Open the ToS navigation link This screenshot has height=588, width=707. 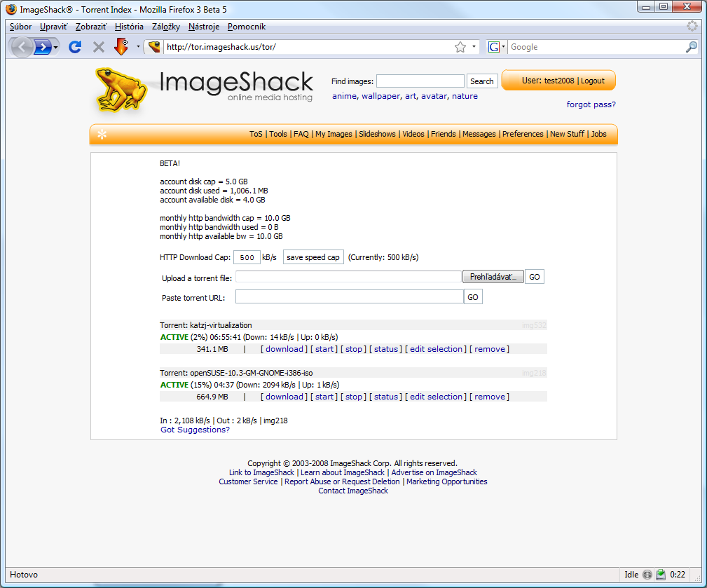pos(256,134)
